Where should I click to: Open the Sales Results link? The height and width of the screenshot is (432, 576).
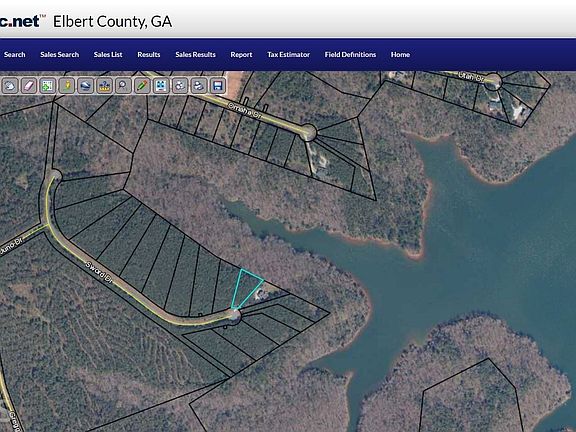click(x=195, y=54)
